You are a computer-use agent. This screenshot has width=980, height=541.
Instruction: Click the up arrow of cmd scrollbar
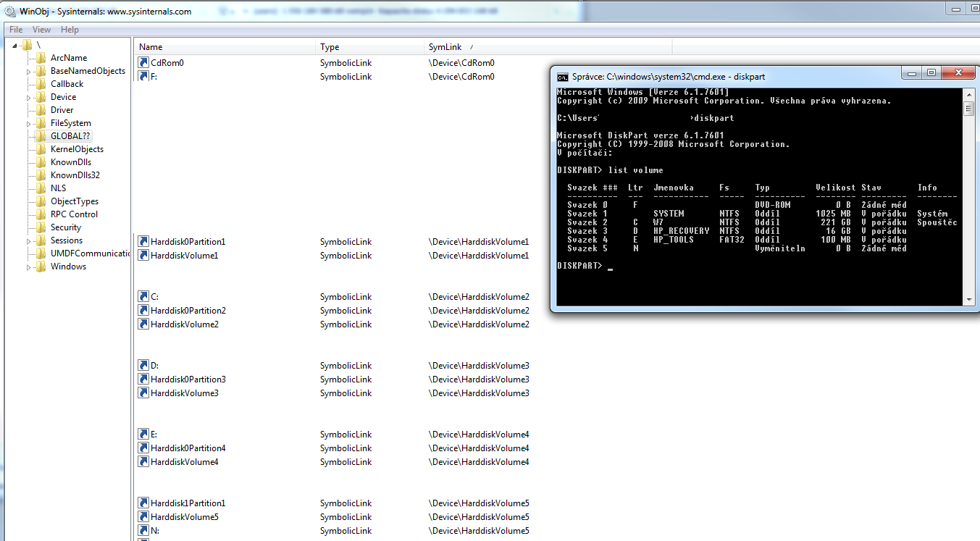[969, 93]
